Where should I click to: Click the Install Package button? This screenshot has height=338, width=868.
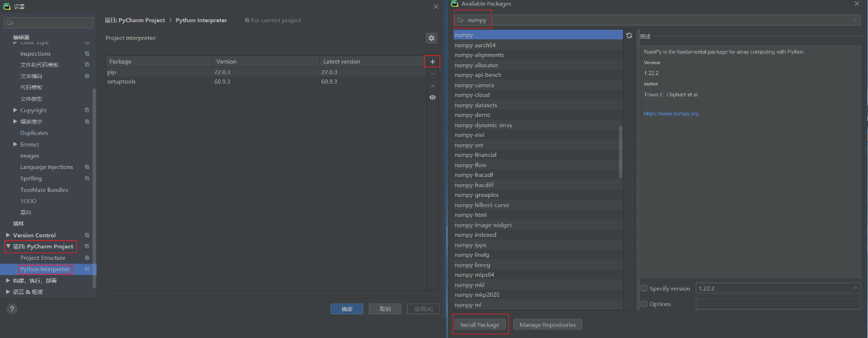(480, 325)
